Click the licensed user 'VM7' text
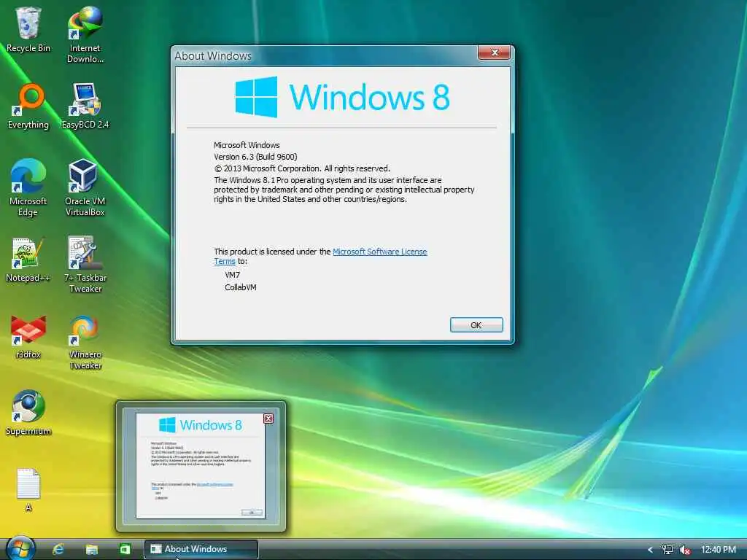 click(233, 275)
